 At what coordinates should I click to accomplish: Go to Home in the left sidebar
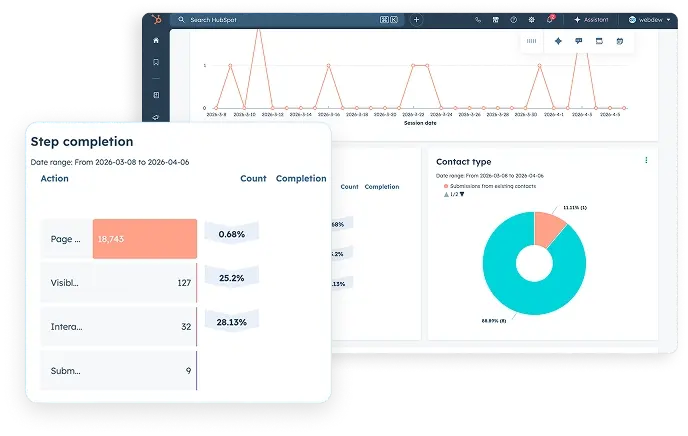(156, 40)
